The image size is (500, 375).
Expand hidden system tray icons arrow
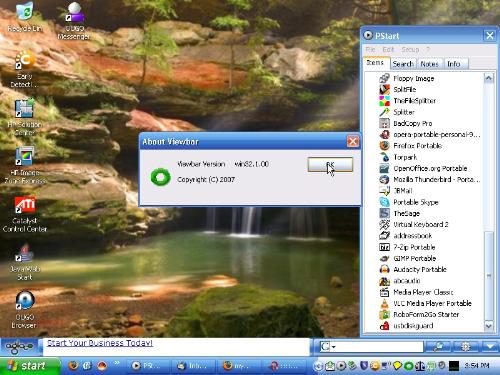tap(318, 366)
